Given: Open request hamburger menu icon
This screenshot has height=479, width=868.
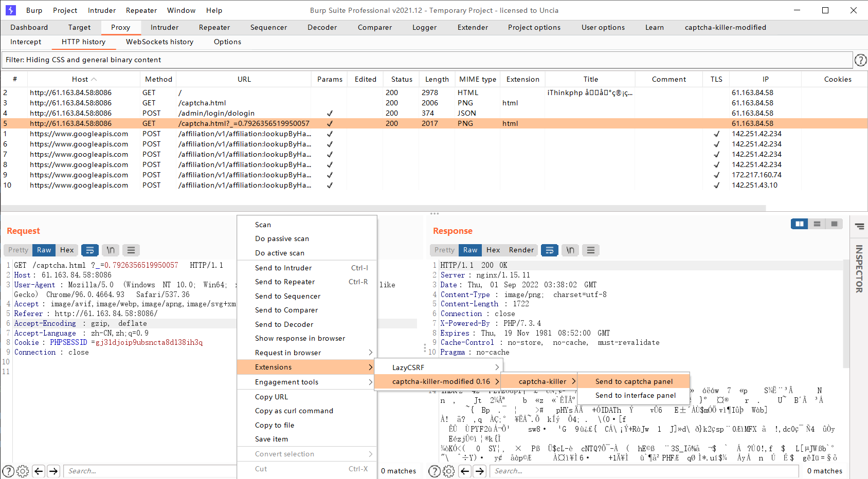Looking at the screenshot, I should point(131,250).
